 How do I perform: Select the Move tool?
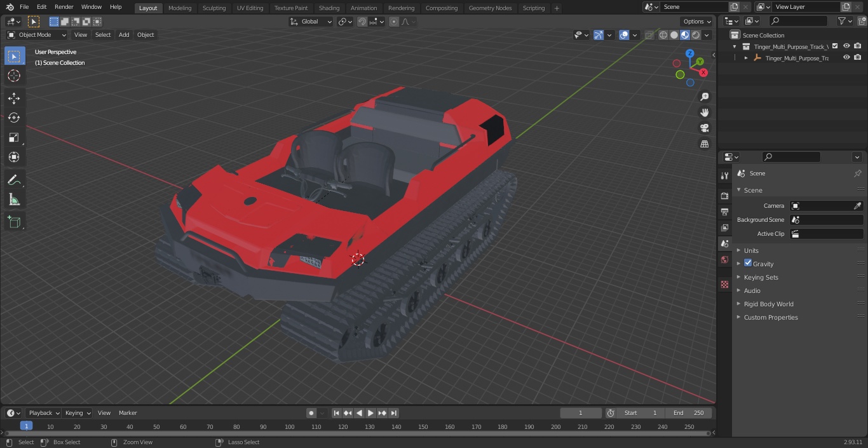coord(14,98)
